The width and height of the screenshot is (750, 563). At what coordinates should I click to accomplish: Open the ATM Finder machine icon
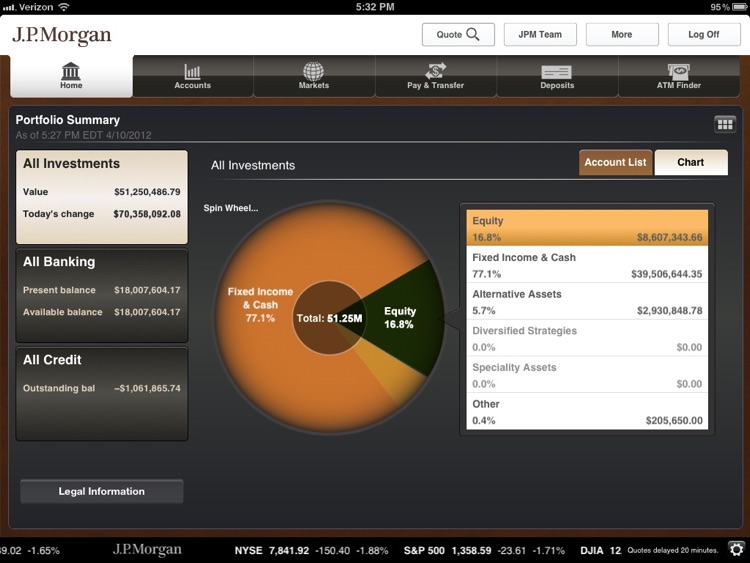pos(678,72)
